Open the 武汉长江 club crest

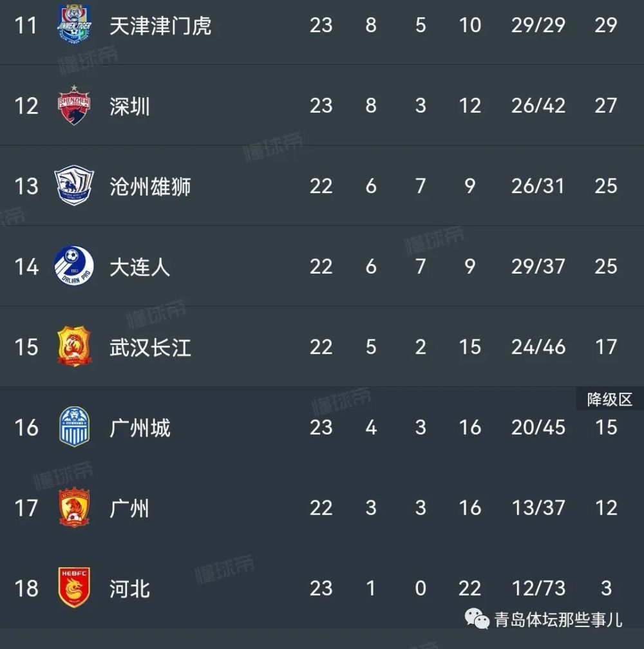tap(74, 346)
